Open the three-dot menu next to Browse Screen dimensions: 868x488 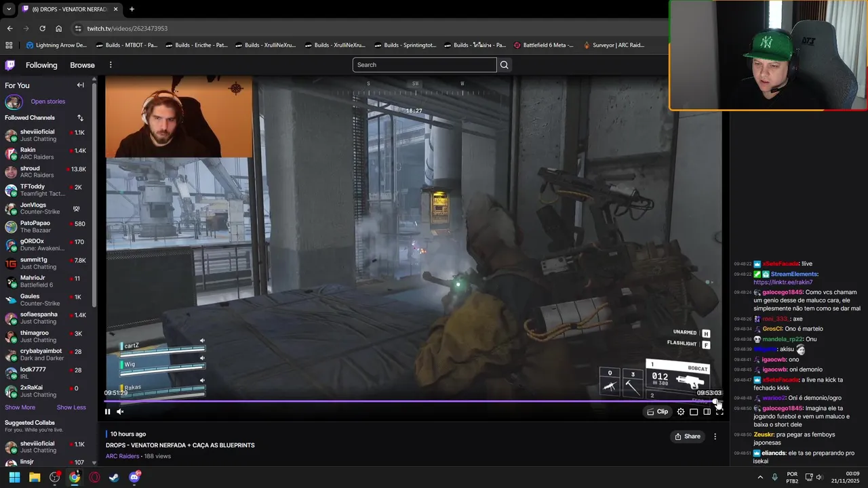tap(111, 65)
